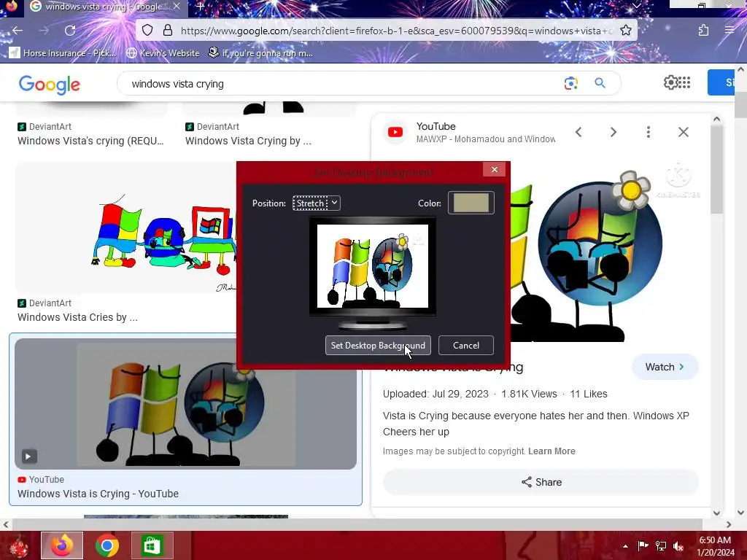Click the Watch button

665,367
